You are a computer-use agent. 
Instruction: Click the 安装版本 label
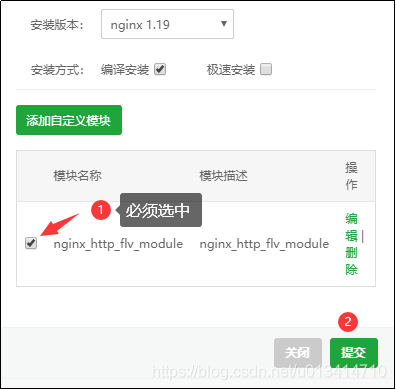[57, 25]
